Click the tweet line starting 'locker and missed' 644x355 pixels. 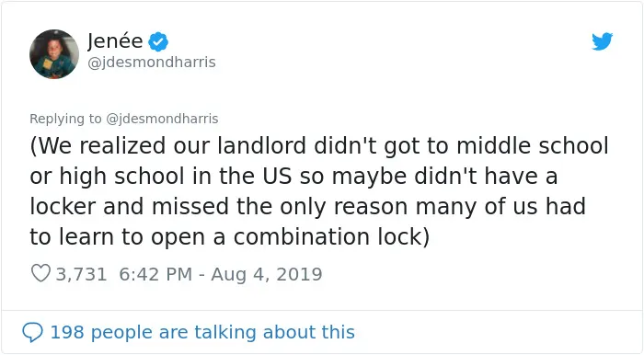(307, 206)
